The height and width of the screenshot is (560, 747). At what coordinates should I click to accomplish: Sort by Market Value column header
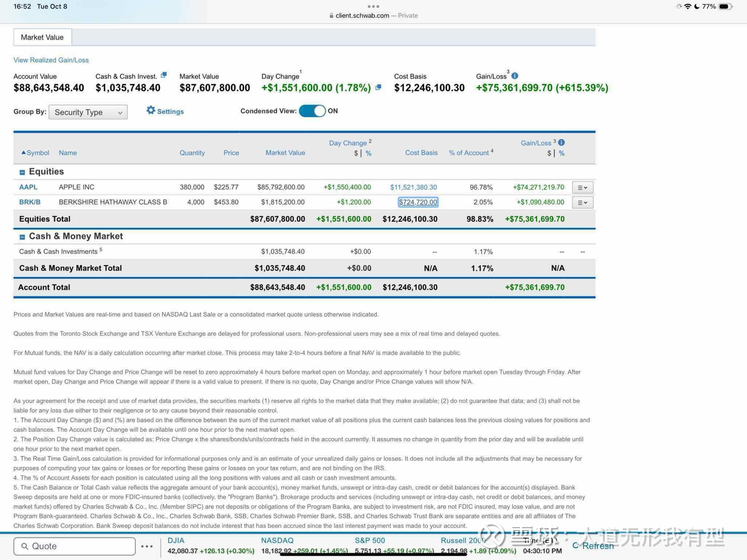285,153
